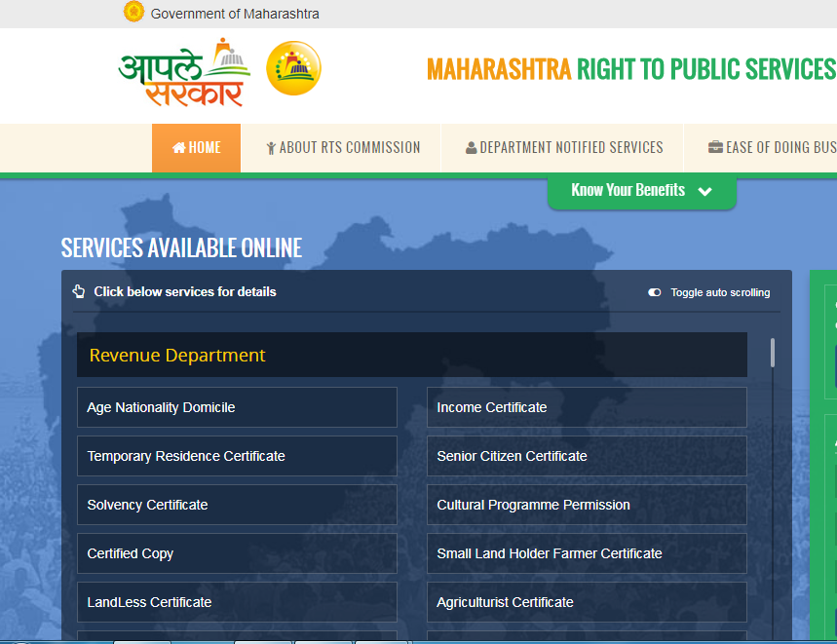The height and width of the screenshot is (644, 837).
Task: Switch to the About RTS Commission tab
Action: [342, 147]
